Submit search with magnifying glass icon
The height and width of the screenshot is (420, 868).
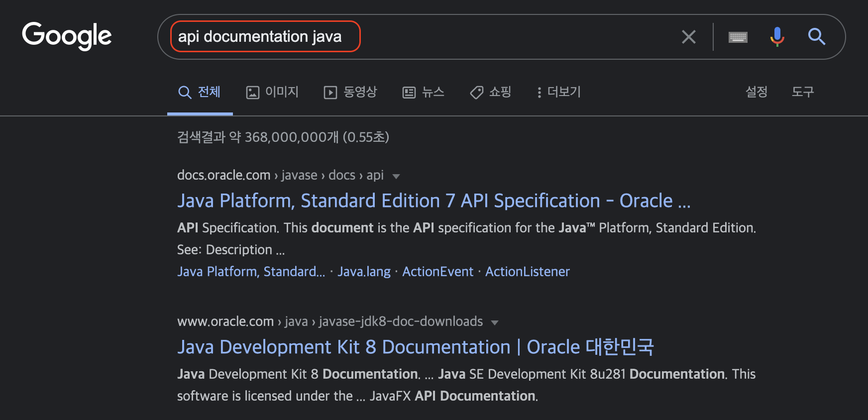pyautogui.click(x=817, y=37)
